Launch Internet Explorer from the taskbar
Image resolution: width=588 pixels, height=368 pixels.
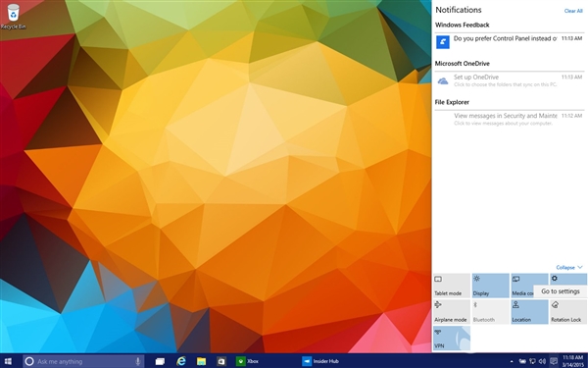(x=181, y=361)
